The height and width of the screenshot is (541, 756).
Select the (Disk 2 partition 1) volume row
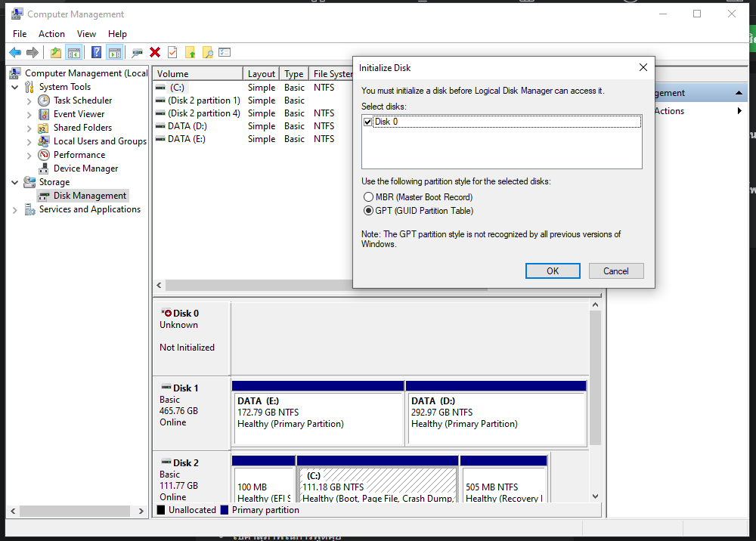click(x=254, y=100)
